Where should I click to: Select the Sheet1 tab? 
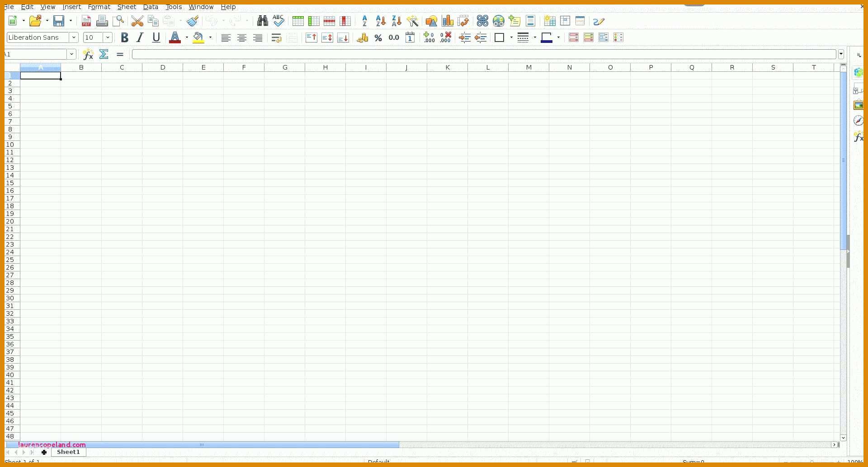click(x=68, y=452)
